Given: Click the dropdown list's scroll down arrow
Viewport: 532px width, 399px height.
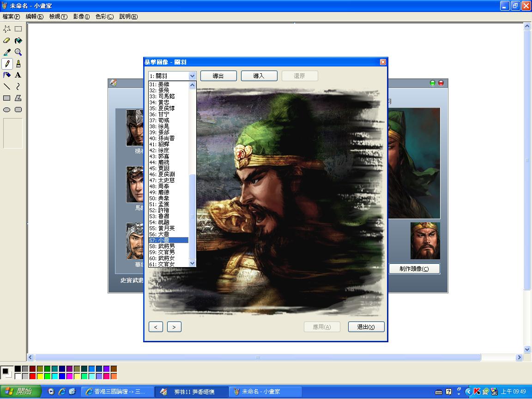Looking at the screenshot, I should coord(193,263).
